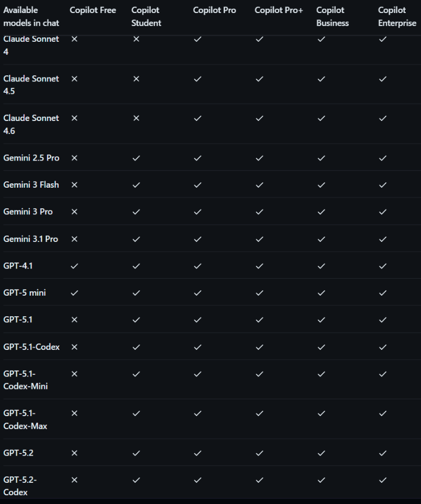Image resolution: width=421 pixels, height=504 pixels.
Task: Click the cross for Claude Sonnet 4.5 under Copilot Free
Action: click(74, 79)
